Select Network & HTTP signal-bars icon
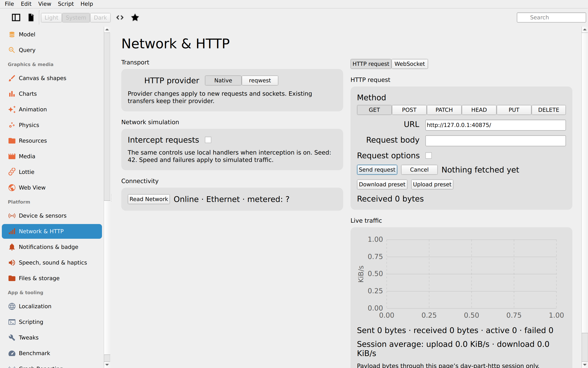Image resolution: width=588 pixels, height=368 pixels. 12,231
